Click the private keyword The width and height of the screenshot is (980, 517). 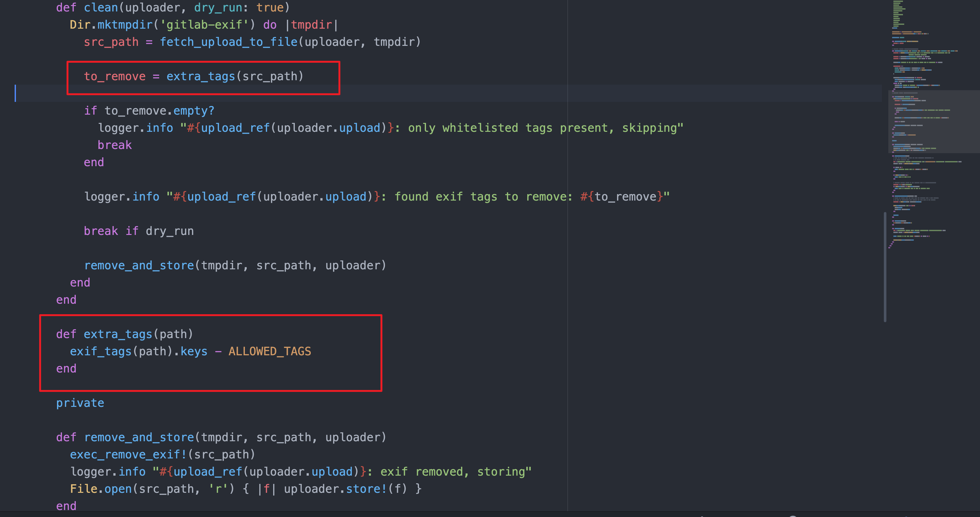(x=80, y=403)
